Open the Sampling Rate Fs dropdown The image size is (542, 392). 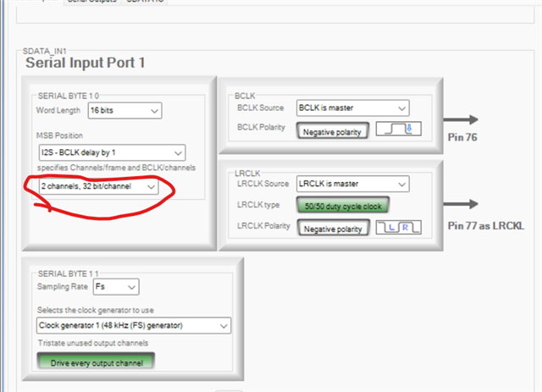coord(116,286)
